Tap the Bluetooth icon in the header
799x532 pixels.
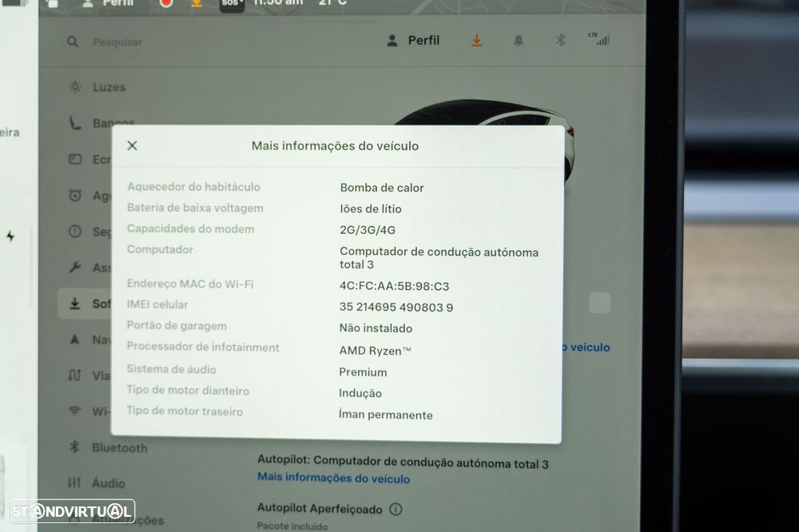(561, 40)
